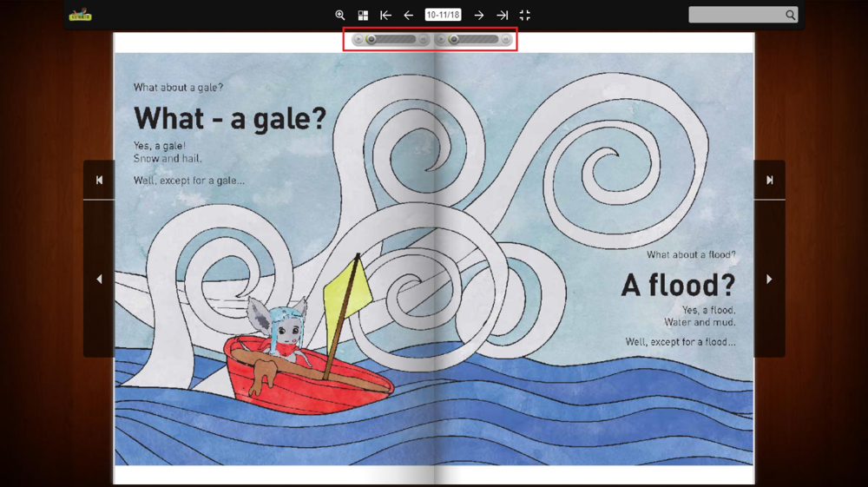The width and height of the screenshot is (868, 487).
Task: Click the search magnifier icon in the search box
Action: (791, 15)
